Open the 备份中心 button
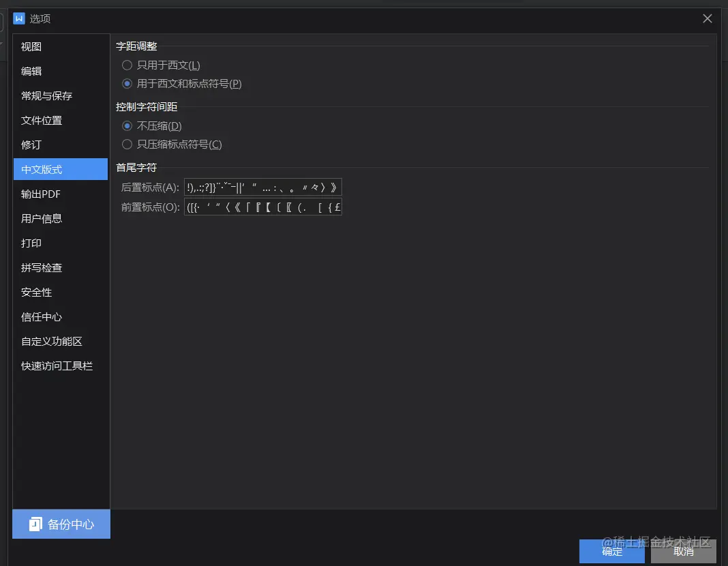Screen dimensions: 728x566 [61, 524]
